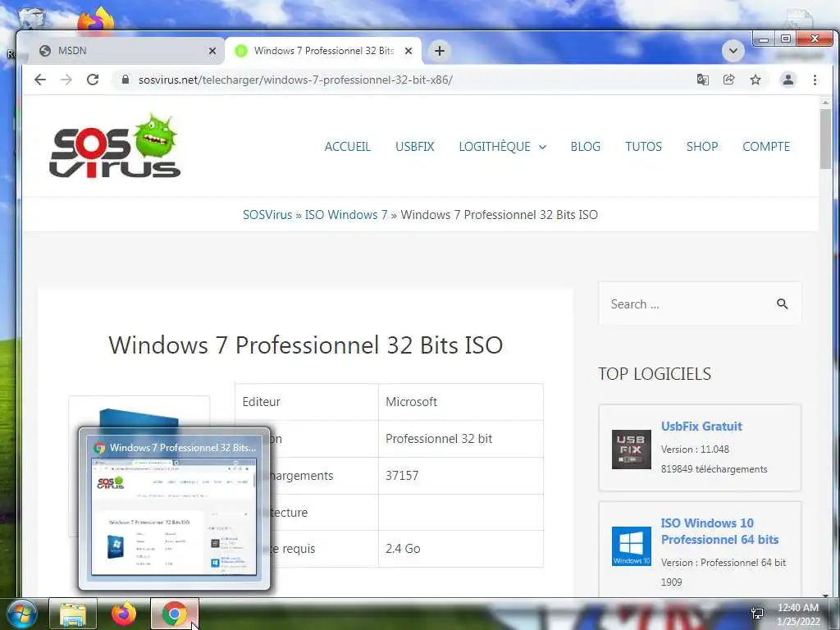This screenshot has width=840, height=630.
Task: Click the padlock site info icon
Action: click(126, 80)
